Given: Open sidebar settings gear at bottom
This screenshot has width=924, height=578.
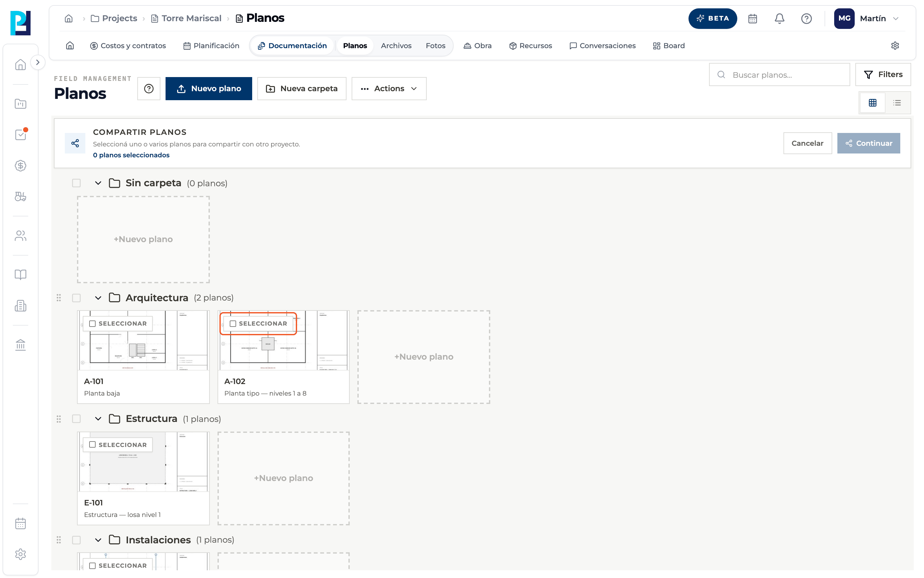Looking at the screenshot, I should click(x=21, y=554).
